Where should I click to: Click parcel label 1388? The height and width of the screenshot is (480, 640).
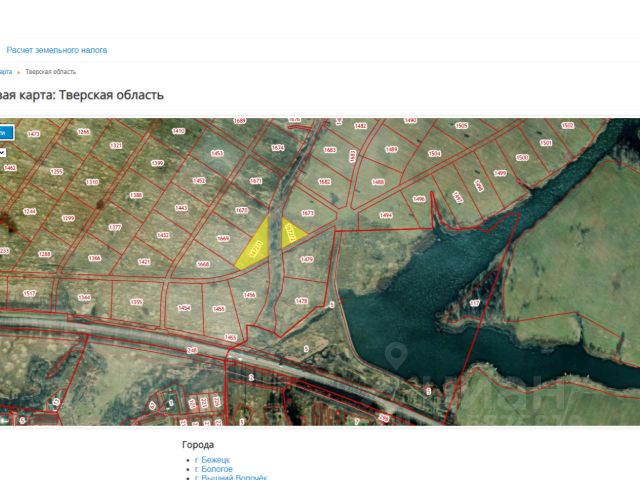pos(136,196)
